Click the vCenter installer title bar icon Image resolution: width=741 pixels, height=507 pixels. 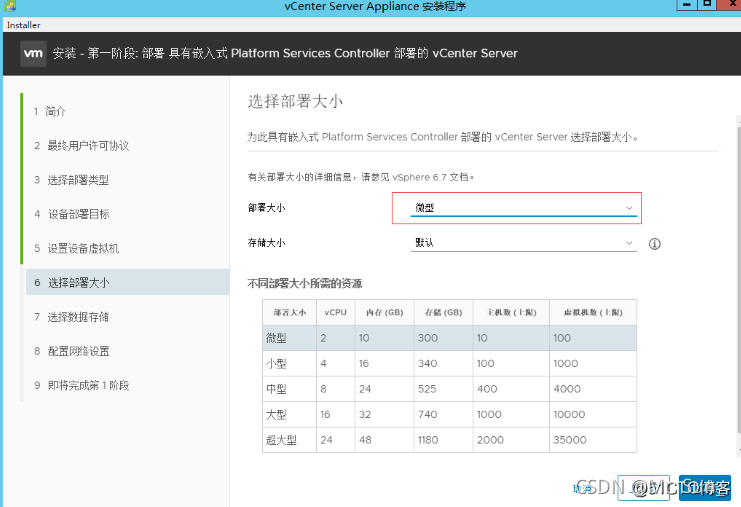click(9, 6)
